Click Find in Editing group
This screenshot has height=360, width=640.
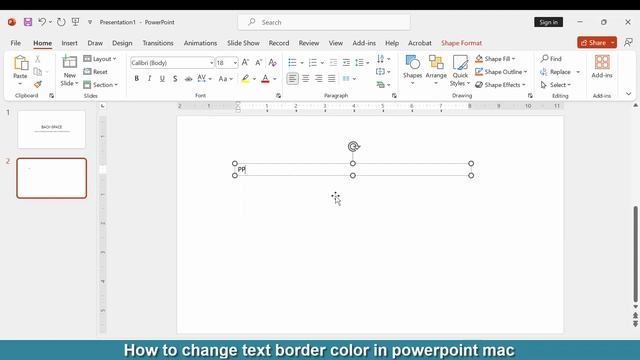coord(551,59)
